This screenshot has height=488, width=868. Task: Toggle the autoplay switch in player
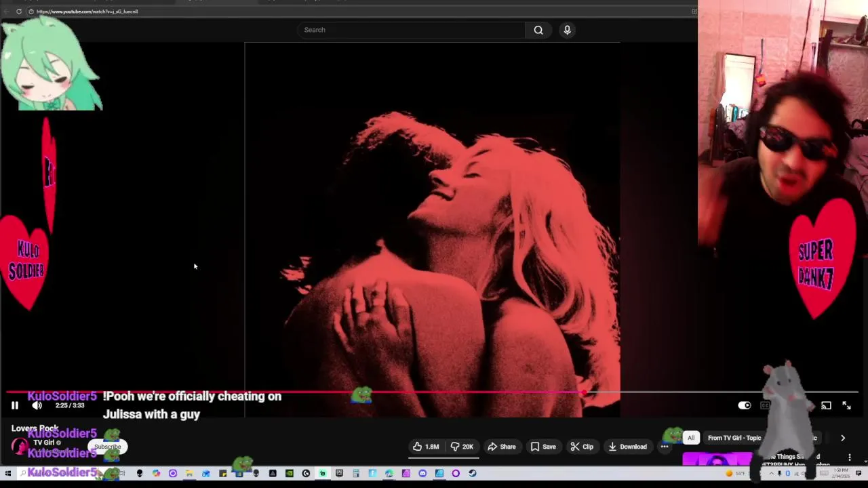(x=745, y=405)
